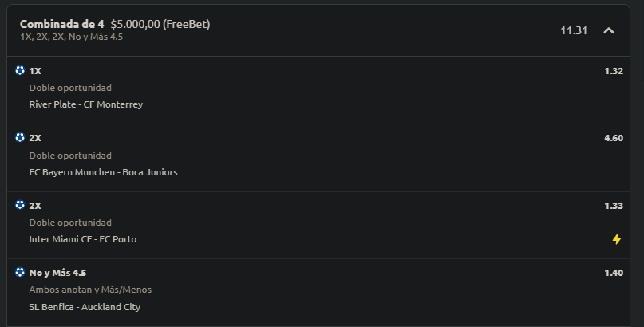The width and height of the screenshot is (644, 327).
Task: Click soccer icon beside No y Más 4.5
Action: 20,272
